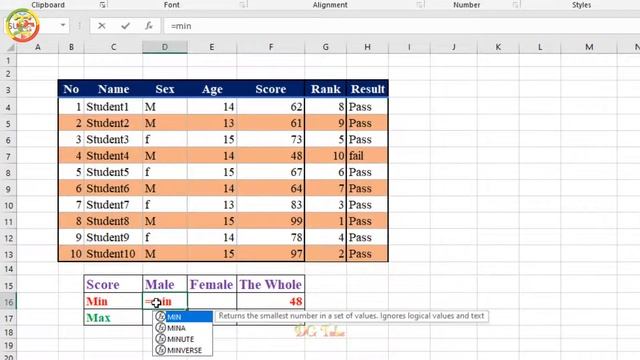640x360 pixels.
Task: Select the Student10 name cell
Action: pos(113,254)
